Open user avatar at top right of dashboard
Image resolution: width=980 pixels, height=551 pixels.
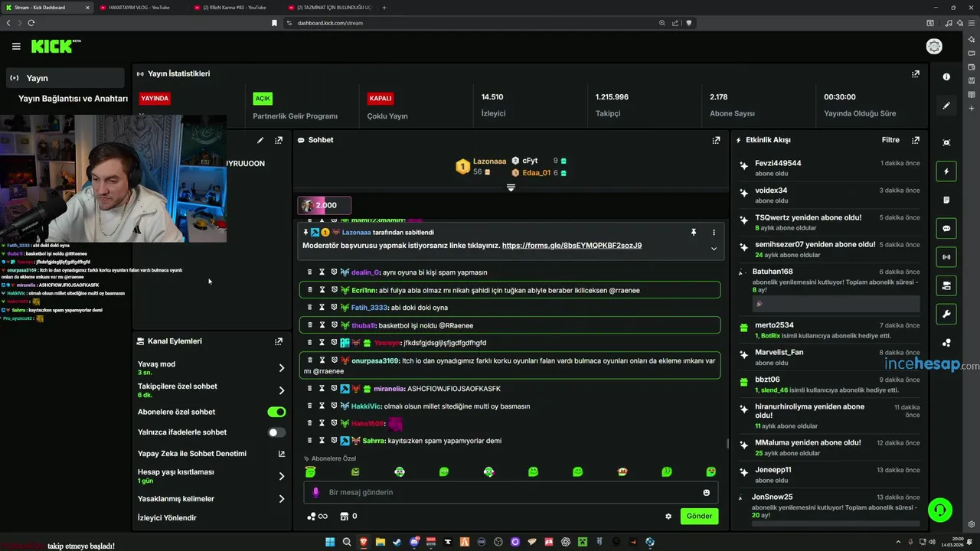(x=934, y=47)
